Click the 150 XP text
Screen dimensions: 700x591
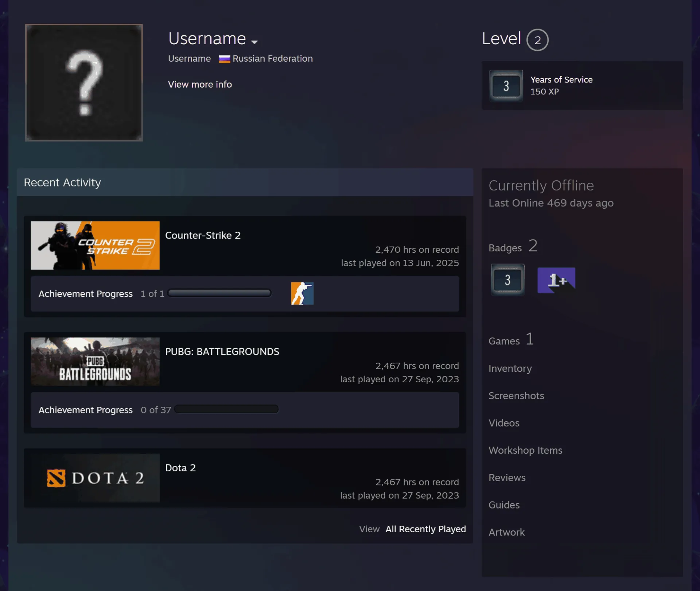coord(544,92)
